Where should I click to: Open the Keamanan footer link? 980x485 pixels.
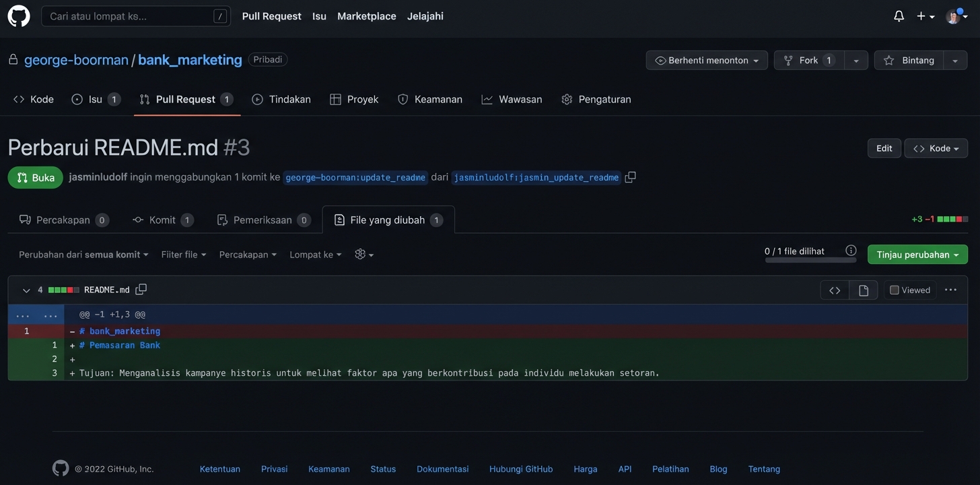[329, 469]
